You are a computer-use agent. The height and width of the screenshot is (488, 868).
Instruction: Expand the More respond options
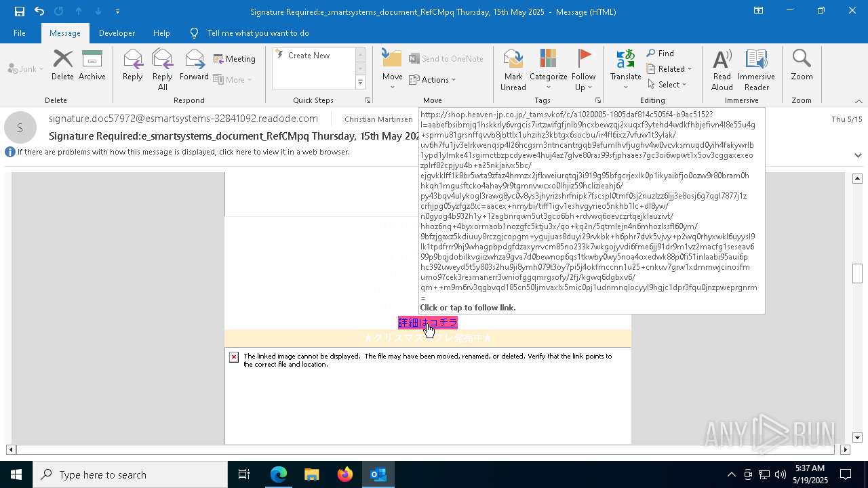click(233, 79)
